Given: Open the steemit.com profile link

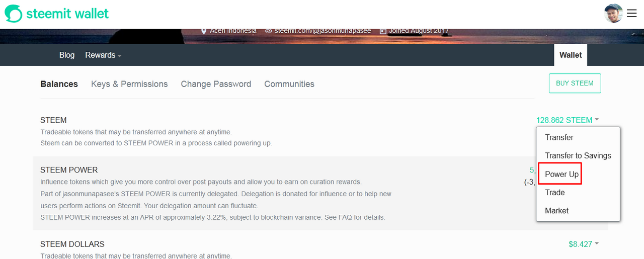Looking at the screenshot, I should 323,31.
